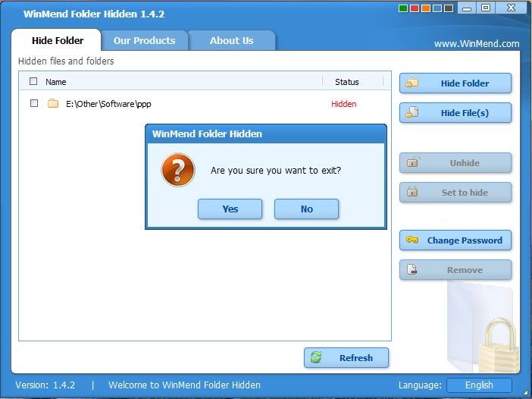Image resolution: width=532 pixels, height=399 pixels.
Task: Open the English language selector
Action: [x=478, y=385]
